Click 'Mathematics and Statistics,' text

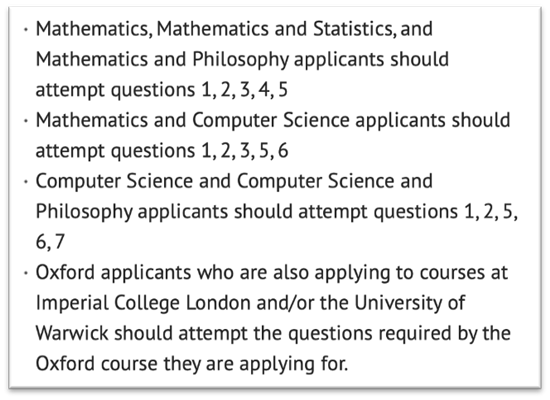(x=276, y=29)
